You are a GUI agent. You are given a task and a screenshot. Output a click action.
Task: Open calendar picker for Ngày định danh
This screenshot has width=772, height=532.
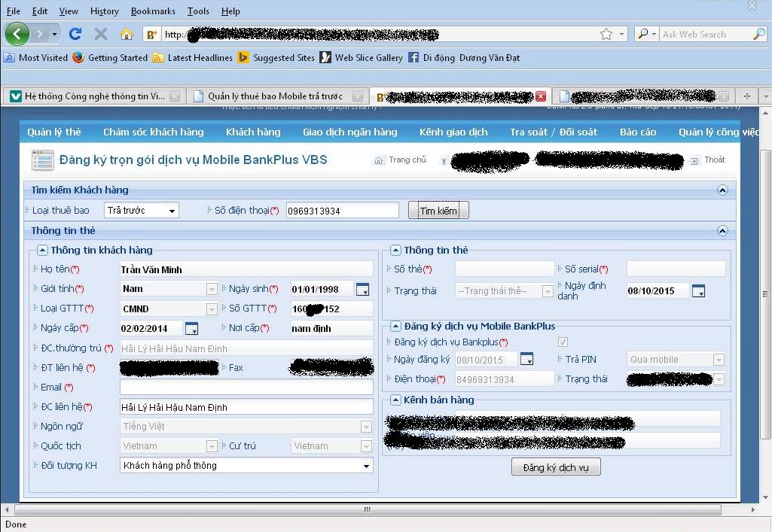[698, 291]
